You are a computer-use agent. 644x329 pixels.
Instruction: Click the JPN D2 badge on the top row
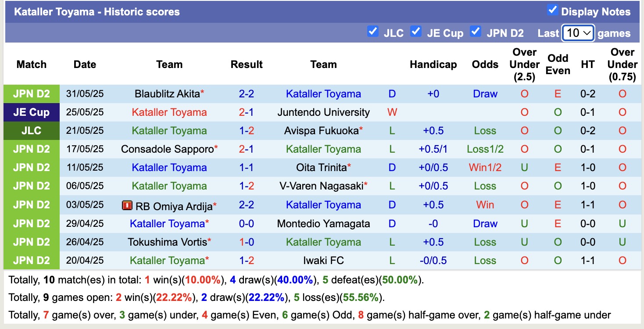click(x=31, y=93)
